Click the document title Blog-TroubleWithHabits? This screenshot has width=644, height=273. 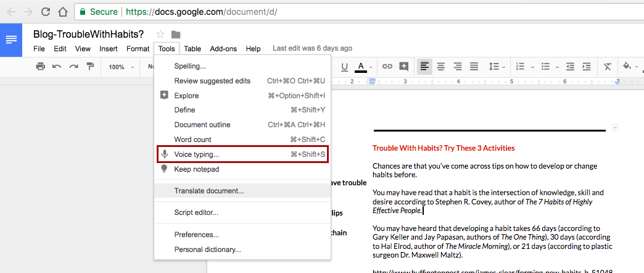point(88,34)
